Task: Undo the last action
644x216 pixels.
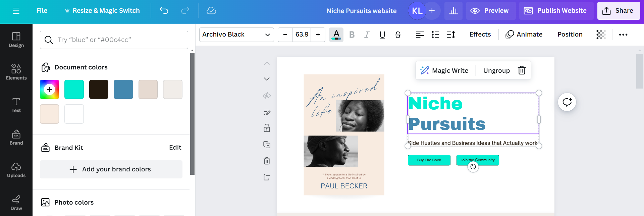Action: tap(164, 11)
